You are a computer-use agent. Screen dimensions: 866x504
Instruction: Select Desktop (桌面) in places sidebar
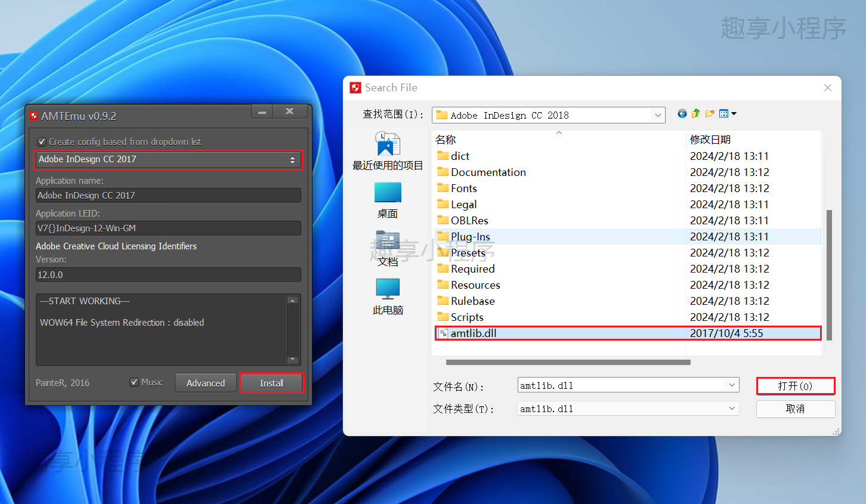[x=388, y=200]
